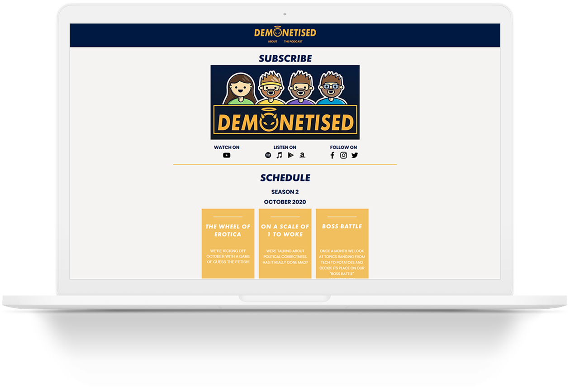Select THE PODCAST navigation item
This screenshot has height=392, width=570.
click(293, 41)
